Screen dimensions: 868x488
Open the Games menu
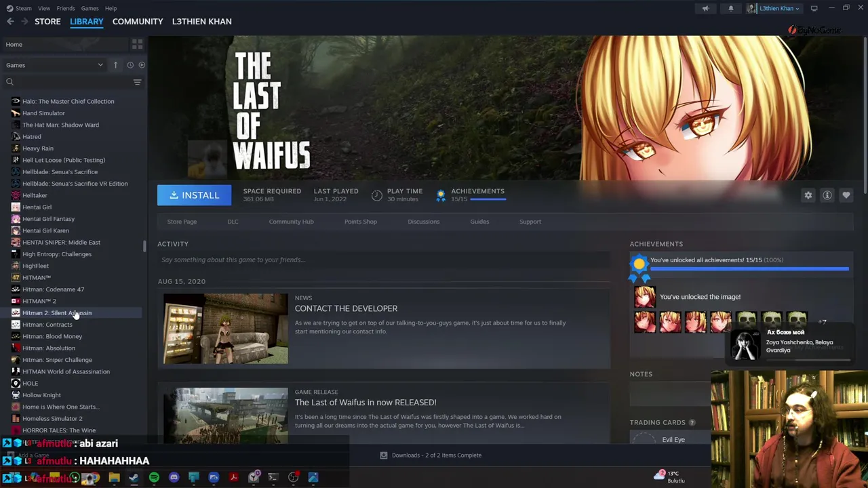(90, 8)
